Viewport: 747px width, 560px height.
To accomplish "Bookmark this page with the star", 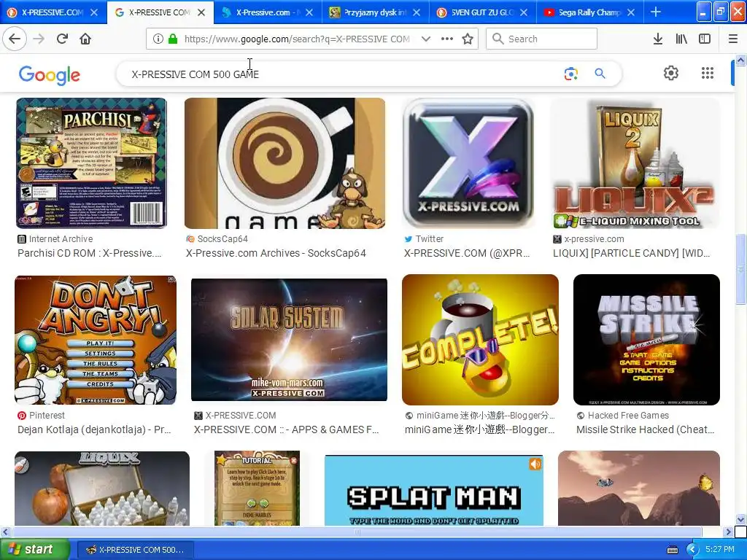I will [468, 39].
